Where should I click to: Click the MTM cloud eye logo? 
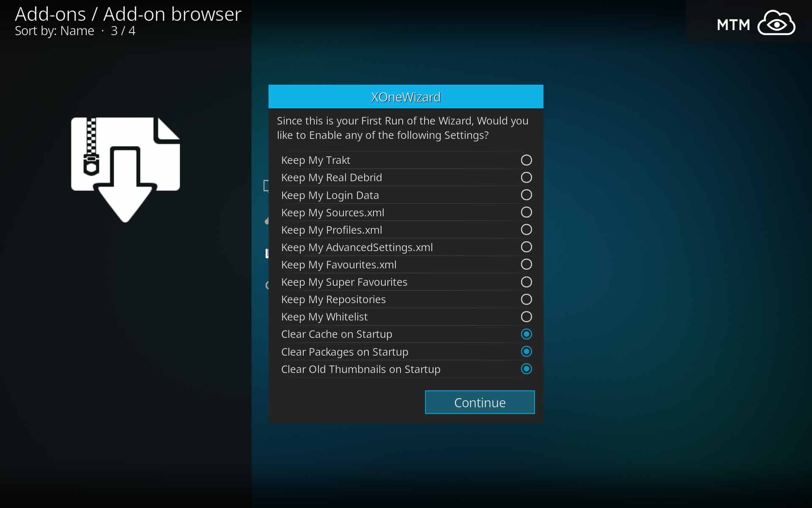tap(756, 23)
